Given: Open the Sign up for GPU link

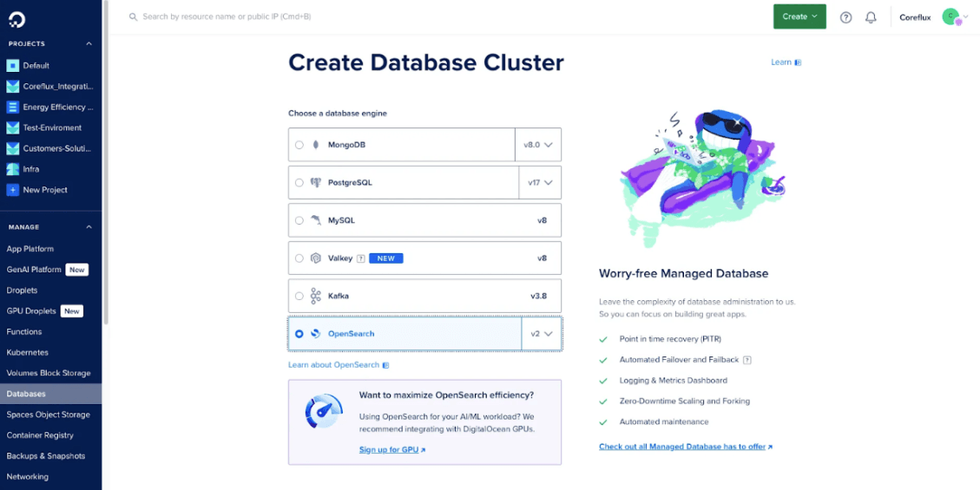Looking at the screenshot, I should 391,449.
